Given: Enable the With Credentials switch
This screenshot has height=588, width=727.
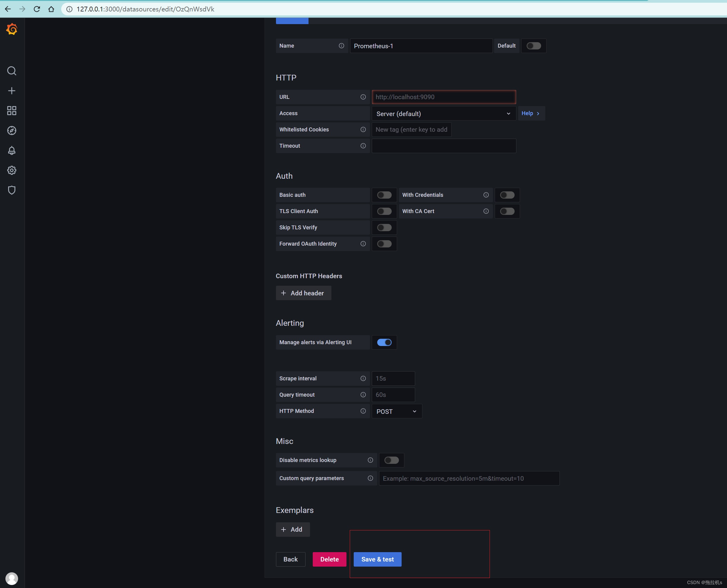Looking at the screenshot, I should [507, 195].
